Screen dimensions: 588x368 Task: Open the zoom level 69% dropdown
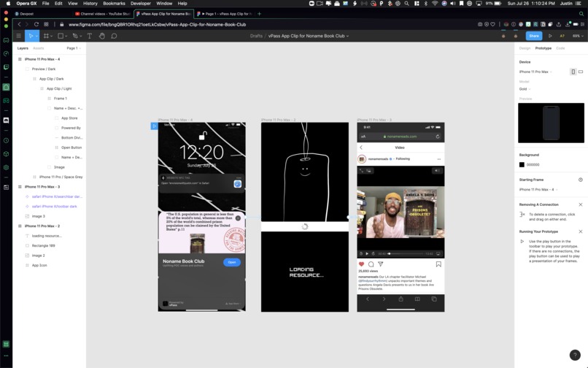click(x=578, y=36)
